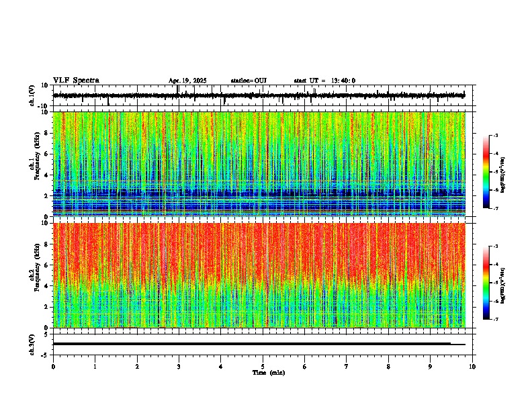
Task: Click the "3" tick on the time axis
Action: point(179,367)
